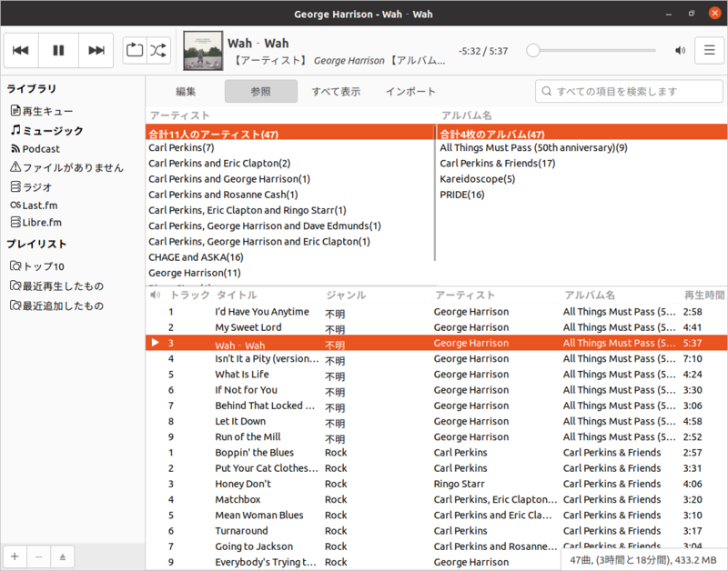Select track If Not for You
The height and width of the screenshot is (571, 728).
(437, 390)
